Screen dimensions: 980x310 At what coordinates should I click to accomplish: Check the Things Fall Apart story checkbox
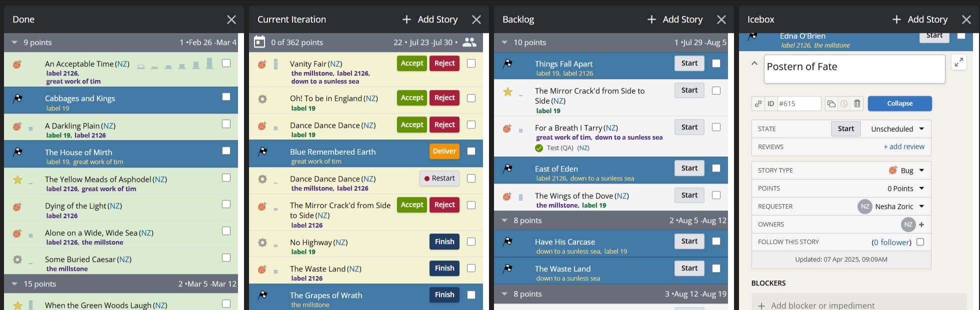click(716, 63)
